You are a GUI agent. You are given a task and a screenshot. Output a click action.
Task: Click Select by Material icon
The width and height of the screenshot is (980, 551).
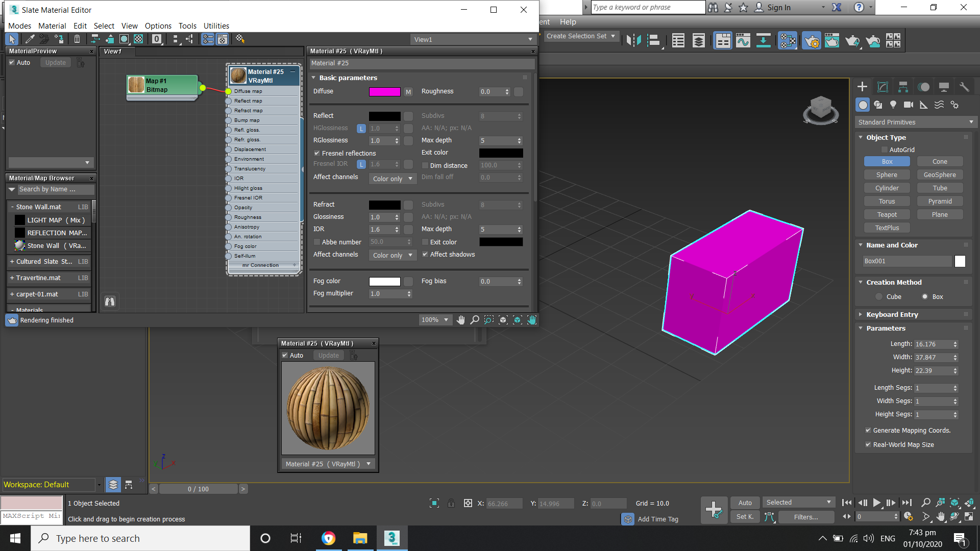[240, 39]
